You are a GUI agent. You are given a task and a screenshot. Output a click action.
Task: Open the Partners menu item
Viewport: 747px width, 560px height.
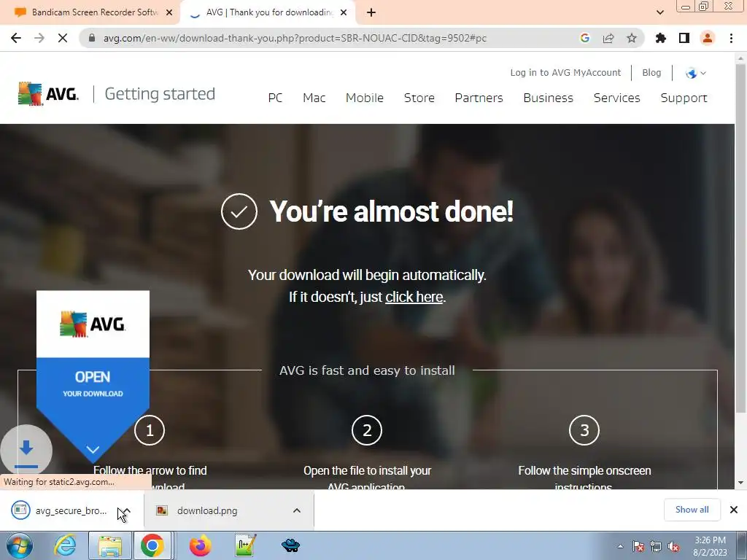click(x=479, y=98)
